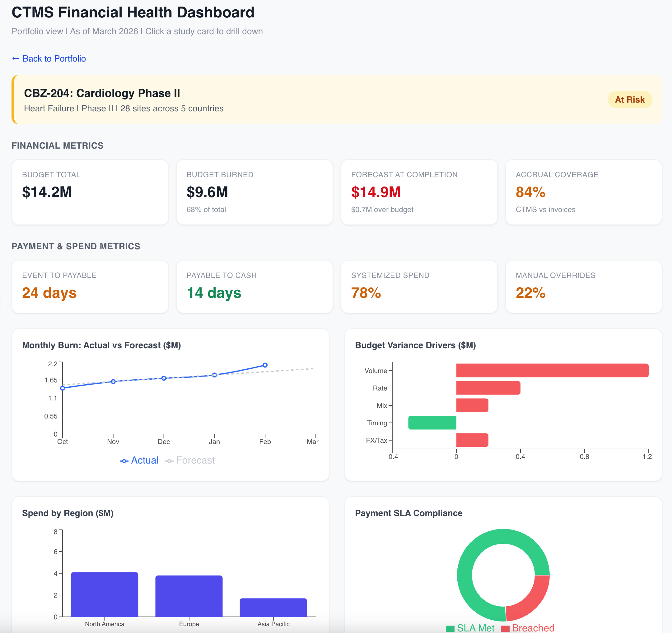The height and width of the screenshot is (633, 672).
Task: Click the Oct data point on burn chart
Action: [63, 388]
